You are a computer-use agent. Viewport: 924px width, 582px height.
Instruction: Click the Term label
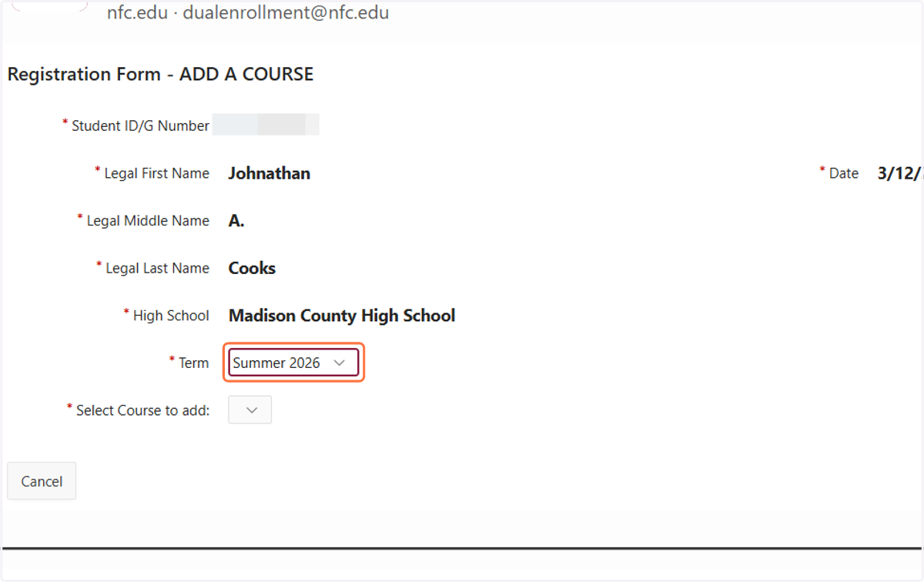coord(193,363)
